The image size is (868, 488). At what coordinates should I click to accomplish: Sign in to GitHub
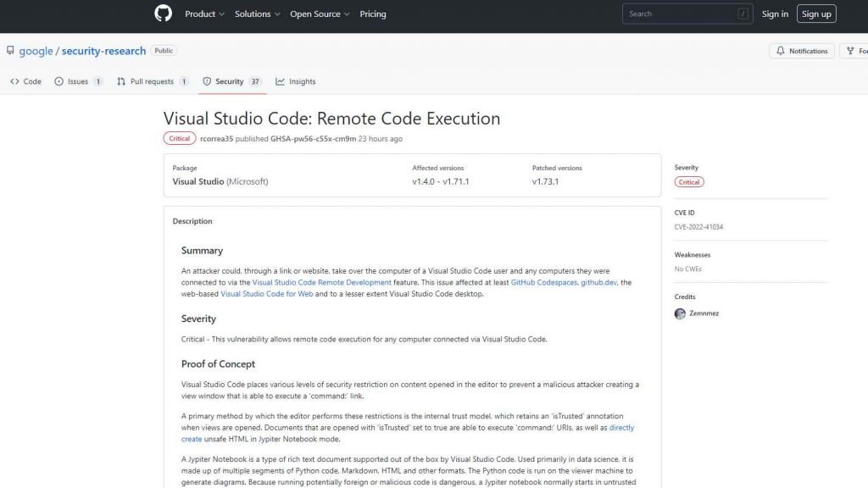(x=775, y=14)
